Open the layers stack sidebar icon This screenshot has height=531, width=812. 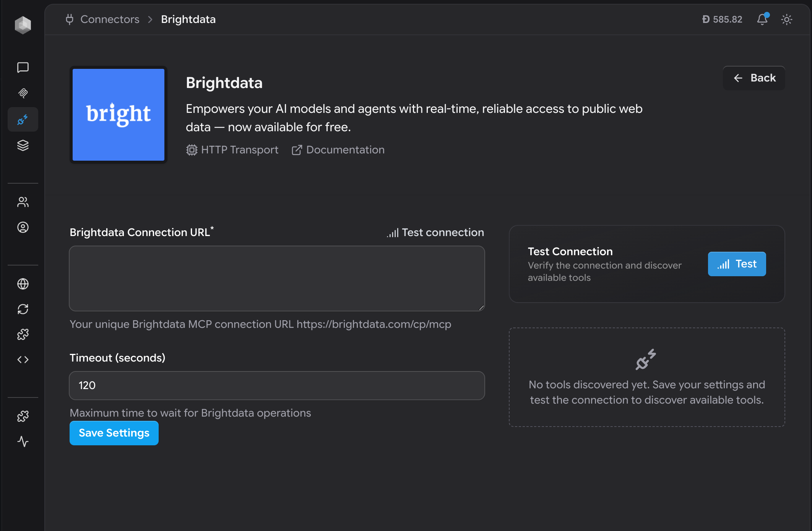[23, 145]
